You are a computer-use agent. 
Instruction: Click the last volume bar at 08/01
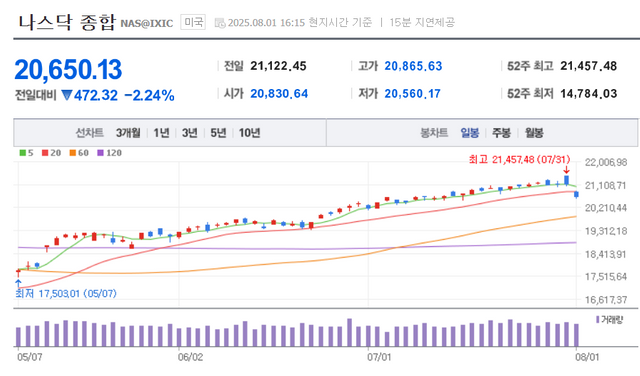576,335
